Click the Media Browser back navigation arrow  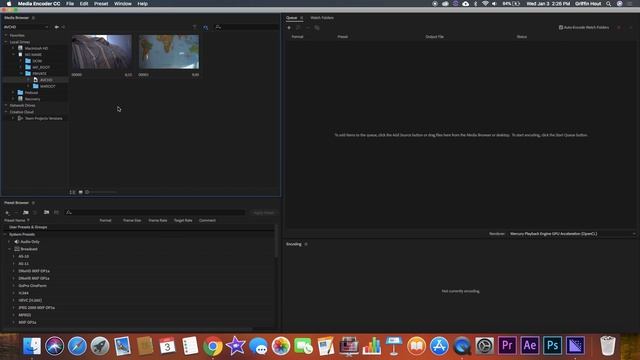[57, 27]
